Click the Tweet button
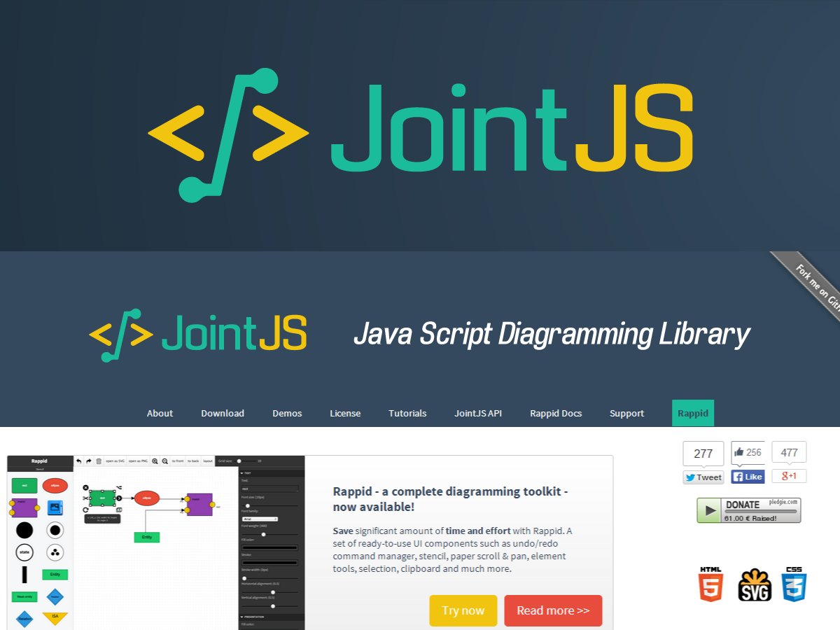840x630 pixels. pyautogui.click(x=703, y=477)
